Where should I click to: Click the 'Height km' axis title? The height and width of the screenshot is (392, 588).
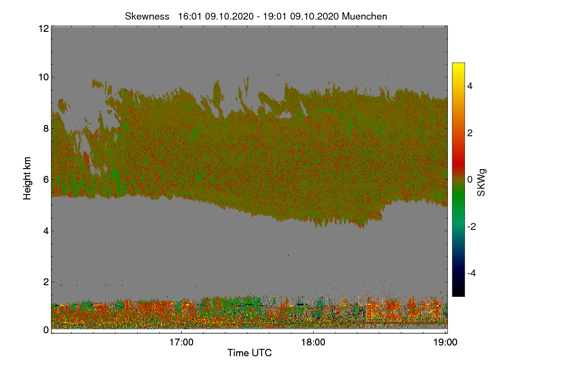click(27, 178)
